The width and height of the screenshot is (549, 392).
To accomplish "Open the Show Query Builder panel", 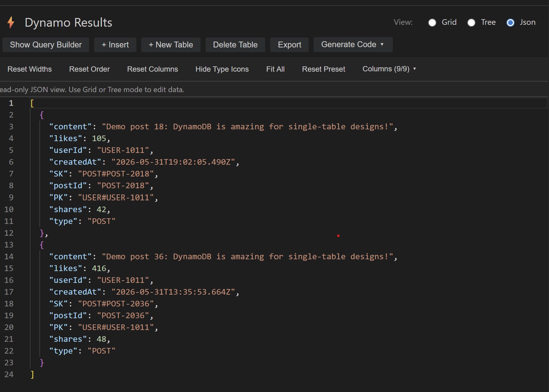I will [x=46, y=45].
